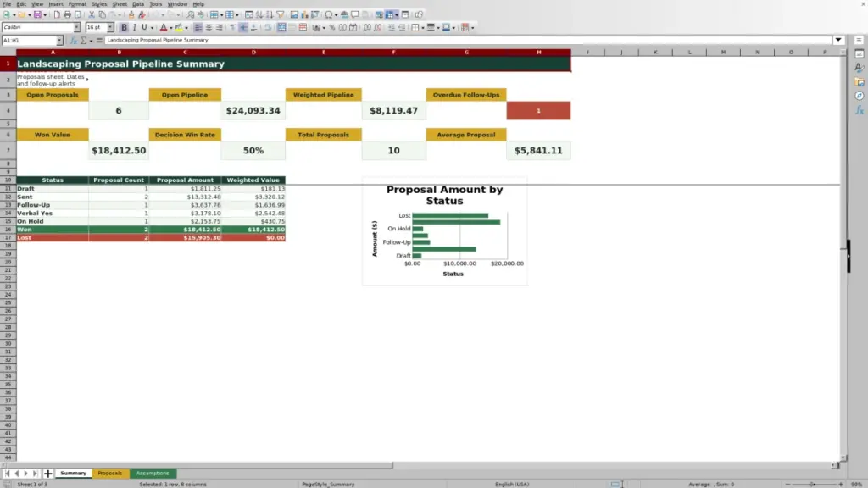Click the Export as PDF icon

pos(57,14)
